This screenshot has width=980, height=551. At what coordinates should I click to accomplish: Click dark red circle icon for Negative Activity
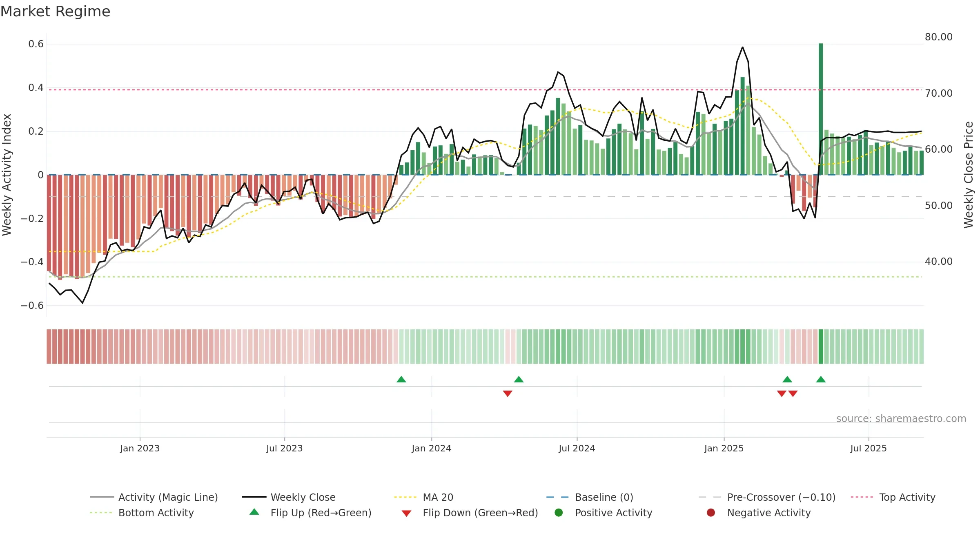coord(711,513)
